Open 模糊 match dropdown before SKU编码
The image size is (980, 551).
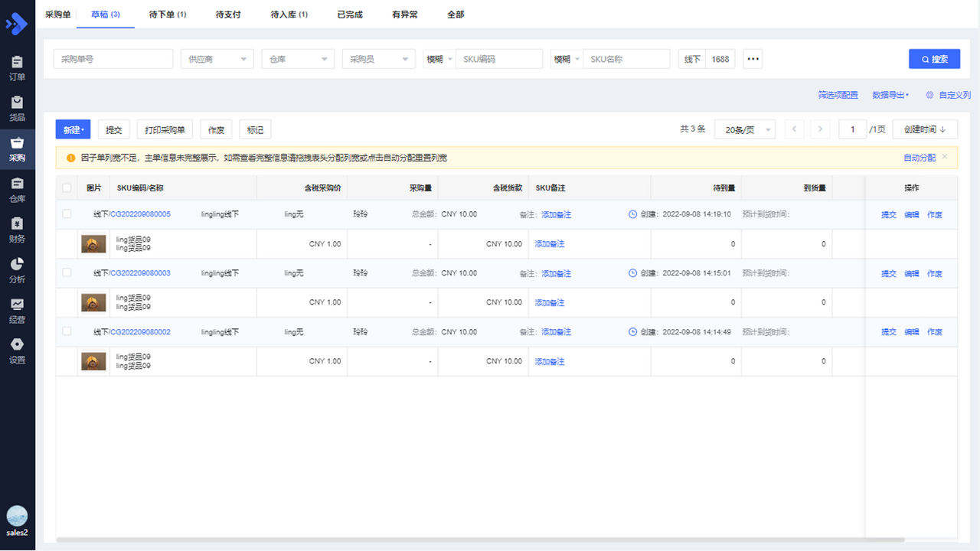click(439, 59)
